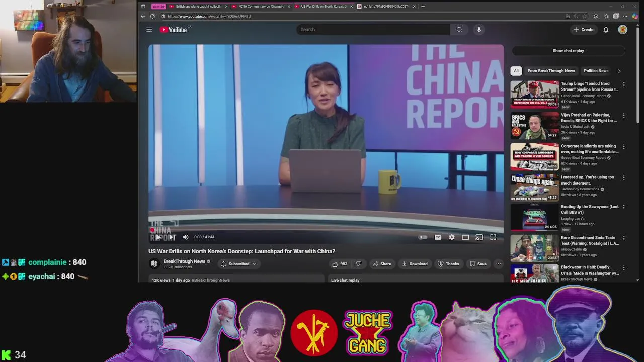This screenshot has width=644, height=362.
Task: Open Vijay Prashad on Palestine video thumbnail
Action: [x=534, y=125]
